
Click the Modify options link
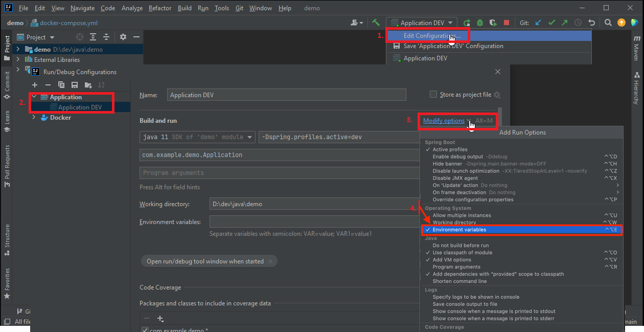pos(444,121)
